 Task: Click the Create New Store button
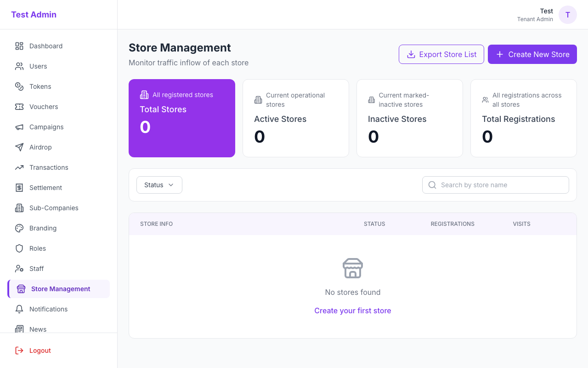tap(532, 54)
